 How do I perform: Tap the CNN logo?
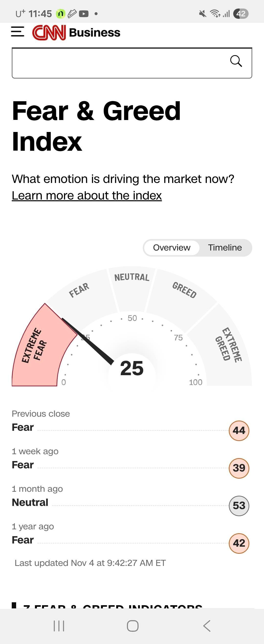click(49, 32)
